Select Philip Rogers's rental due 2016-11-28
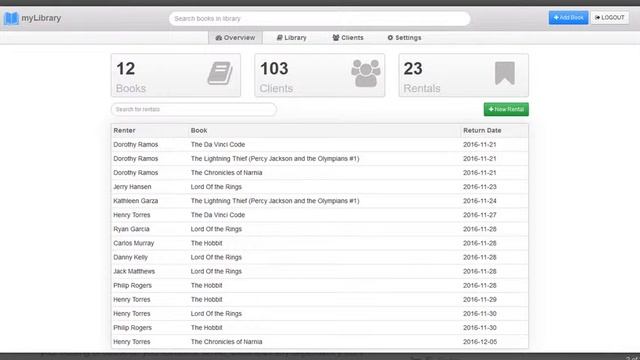Viewport: 640px width, 360px height. click(320, 285)
